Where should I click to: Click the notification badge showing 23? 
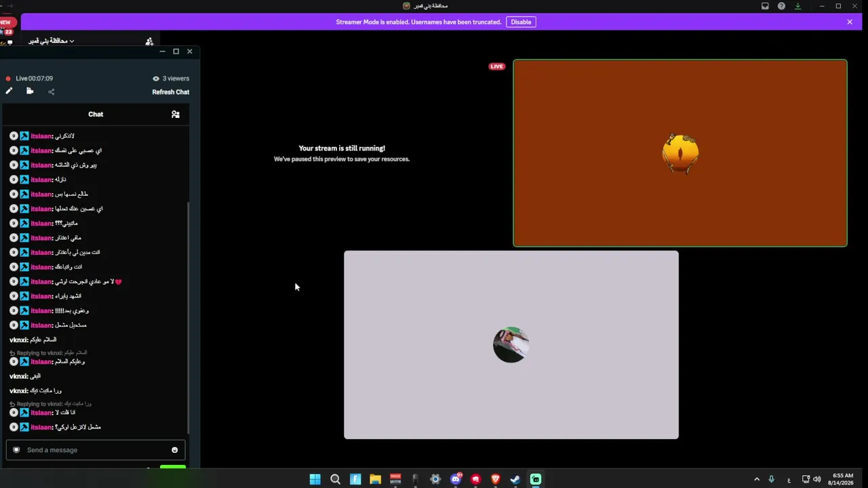point(9,31)
